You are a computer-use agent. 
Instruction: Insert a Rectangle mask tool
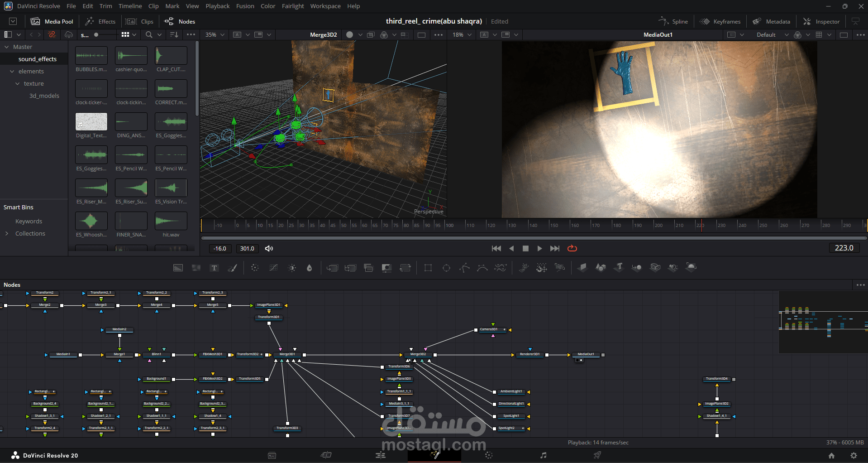tap(428, 268)
